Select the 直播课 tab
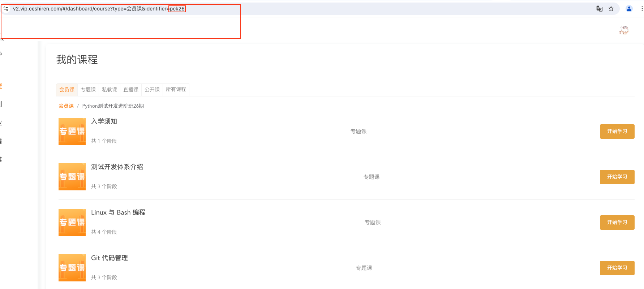644x289 pixels. tap(131, 90)
